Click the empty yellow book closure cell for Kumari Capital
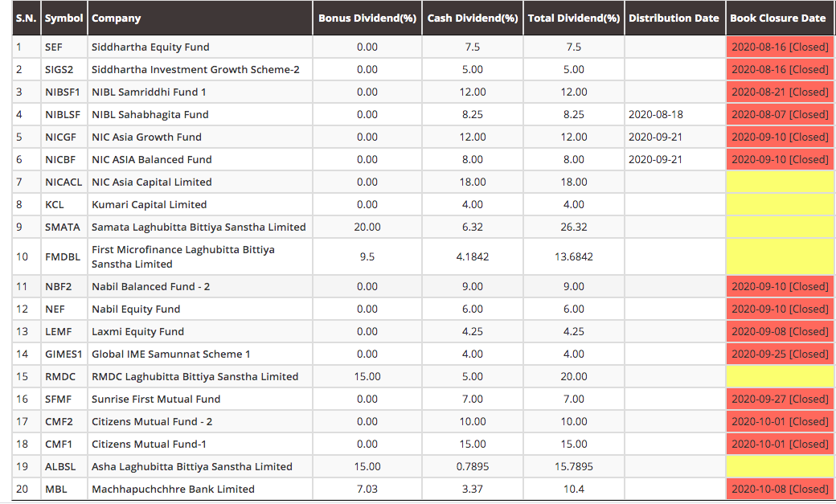 pos(779,204)
